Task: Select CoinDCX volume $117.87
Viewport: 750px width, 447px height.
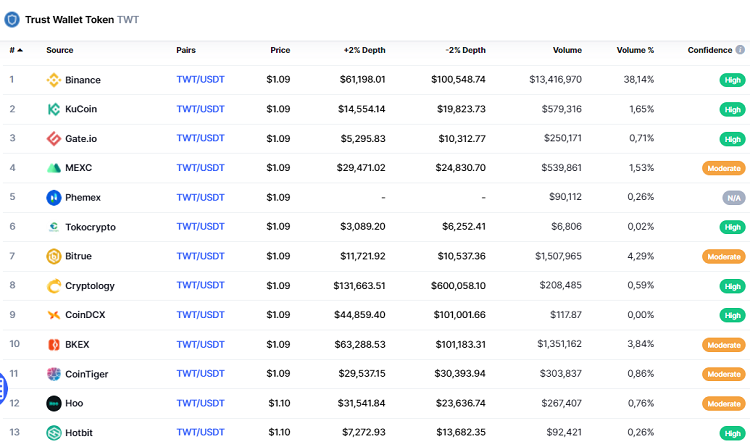Action: pyautogui.click(x=566, y=315)
